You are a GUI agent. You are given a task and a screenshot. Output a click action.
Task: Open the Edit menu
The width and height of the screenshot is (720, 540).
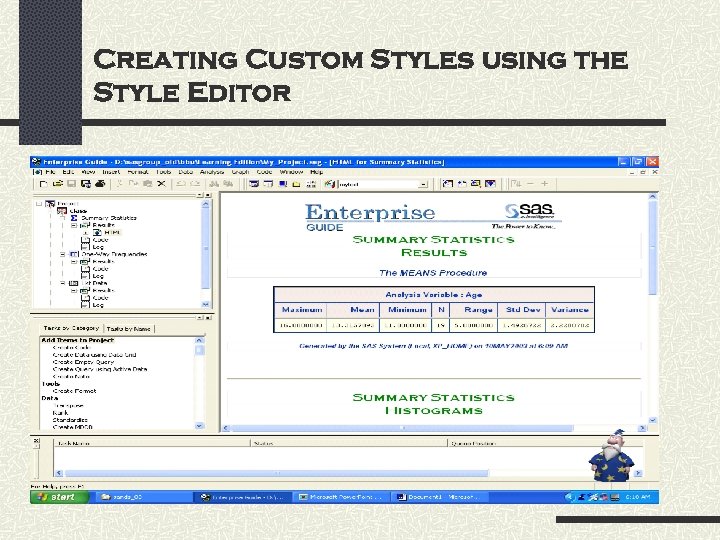68,172
